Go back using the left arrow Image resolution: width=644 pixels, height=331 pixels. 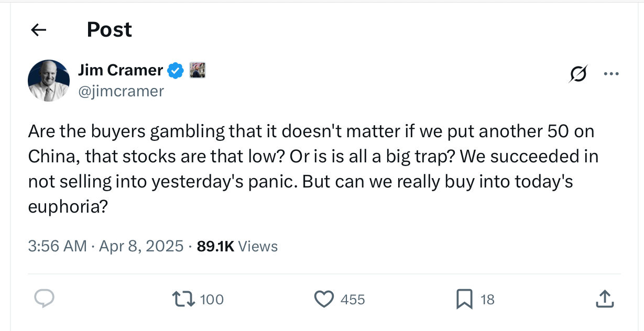(x=39, y=30)
